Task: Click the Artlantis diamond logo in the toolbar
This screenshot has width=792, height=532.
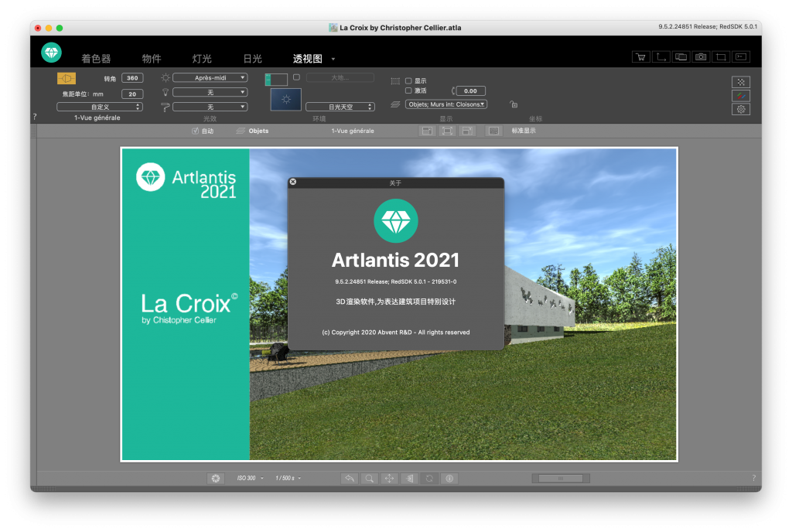Action: pos(51,53)
